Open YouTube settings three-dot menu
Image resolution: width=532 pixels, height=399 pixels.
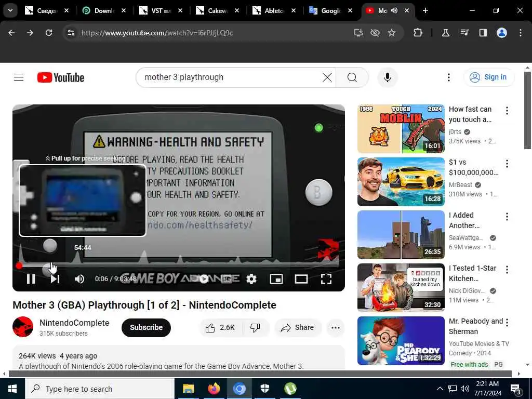click(448, 77)
